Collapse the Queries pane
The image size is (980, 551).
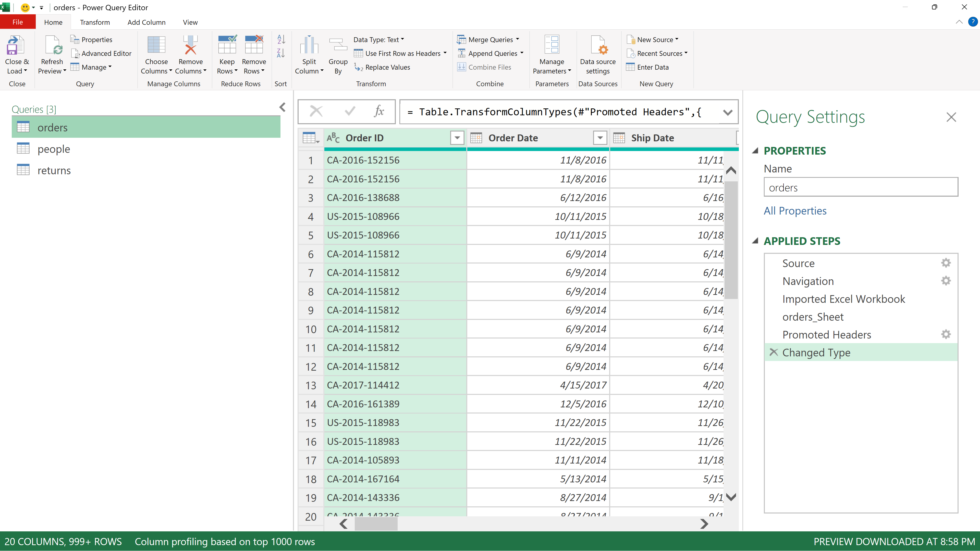pos(282,107)
